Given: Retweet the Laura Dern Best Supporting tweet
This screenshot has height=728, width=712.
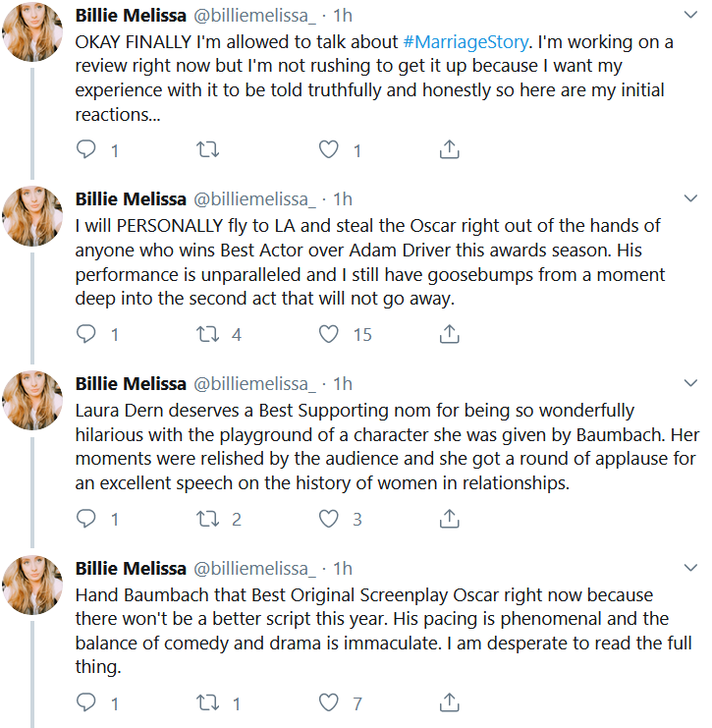Looking at the screenshot, I should point(207,519).
